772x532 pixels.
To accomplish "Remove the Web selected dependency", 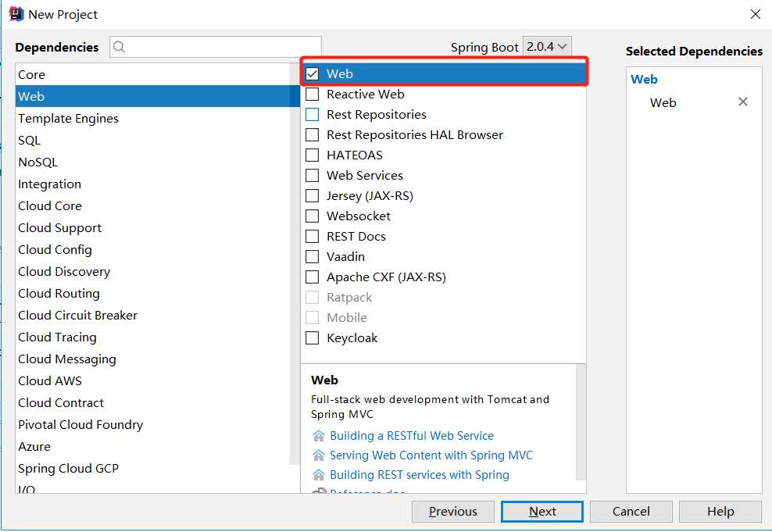I will (x=743, y=102).
